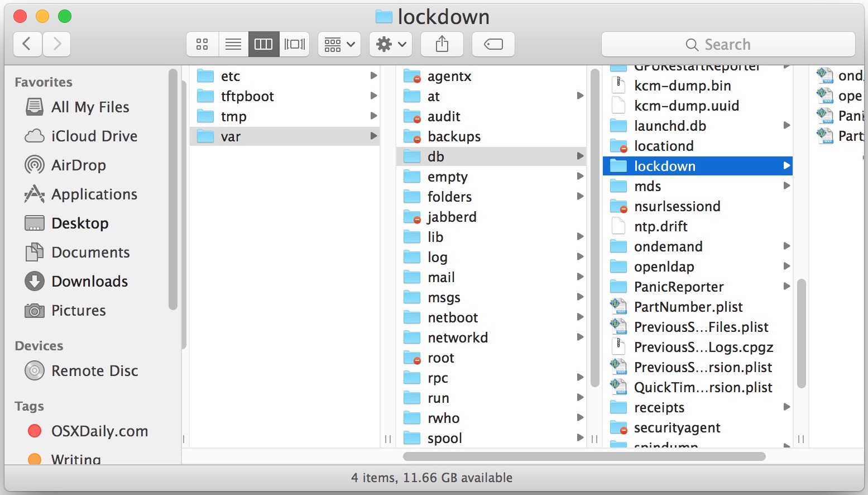868x495 pixels.
Task: Select Remote Disc under Devices
Action: click(95, 370)
